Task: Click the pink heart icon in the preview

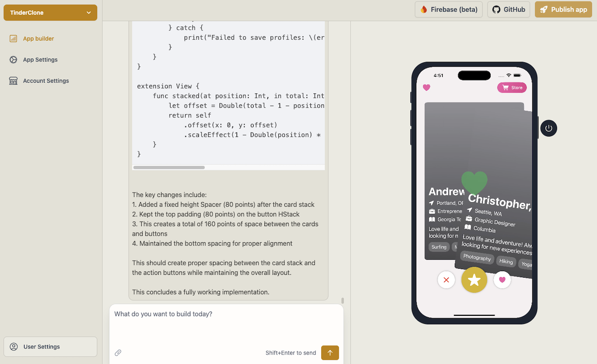Action: (x=426, y=87)
